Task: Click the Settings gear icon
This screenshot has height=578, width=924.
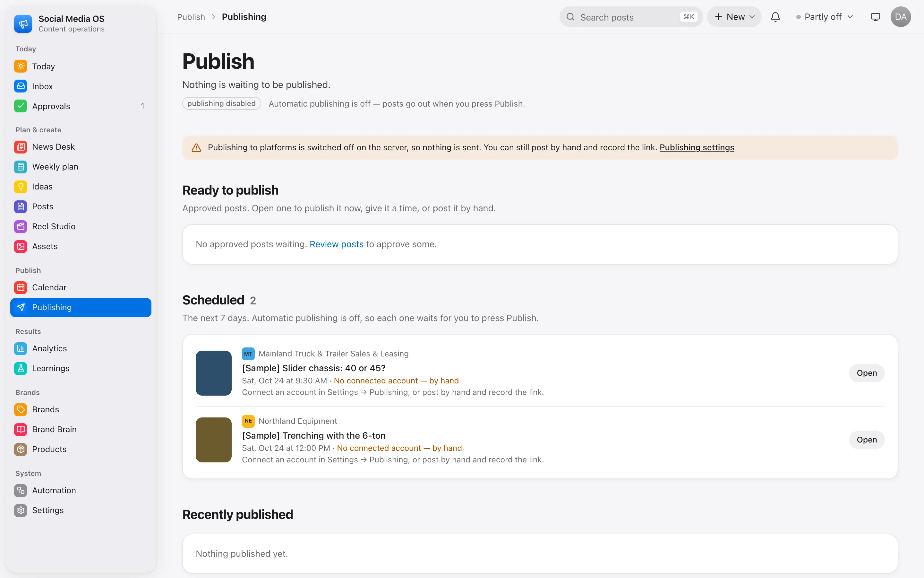Action: coord(21,510)
